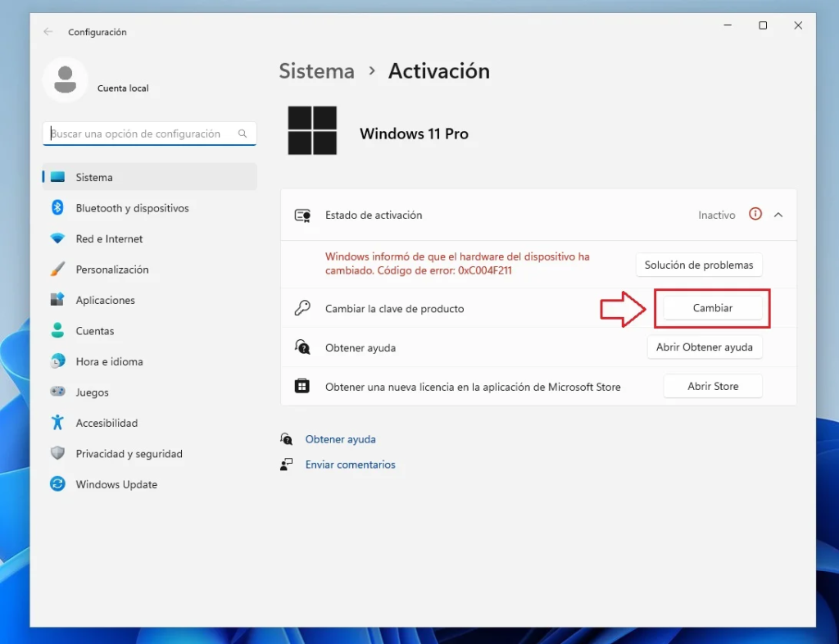
Task: Click the person icon beside Cuentas
Action: pos(57,330)
